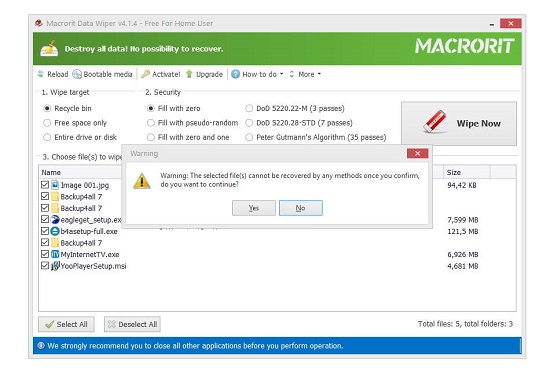Click the MACRORIT logo in banner

click(465, 46)
